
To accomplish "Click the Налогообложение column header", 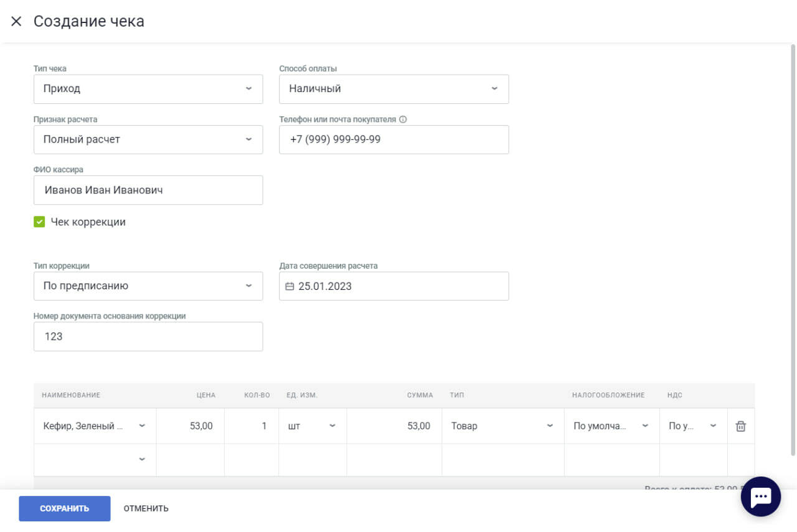I will [608, 395].
